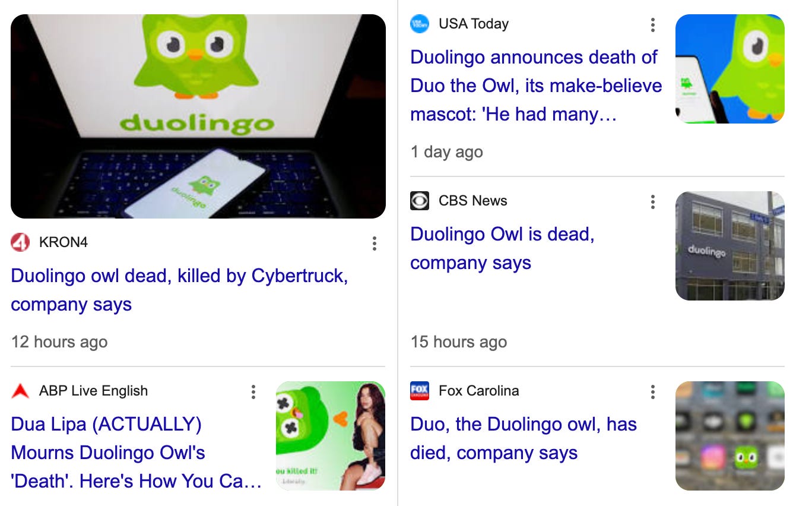Open 'Duolingo owl dead, killed by Cybertruck' headline

[x=179, y=290]
